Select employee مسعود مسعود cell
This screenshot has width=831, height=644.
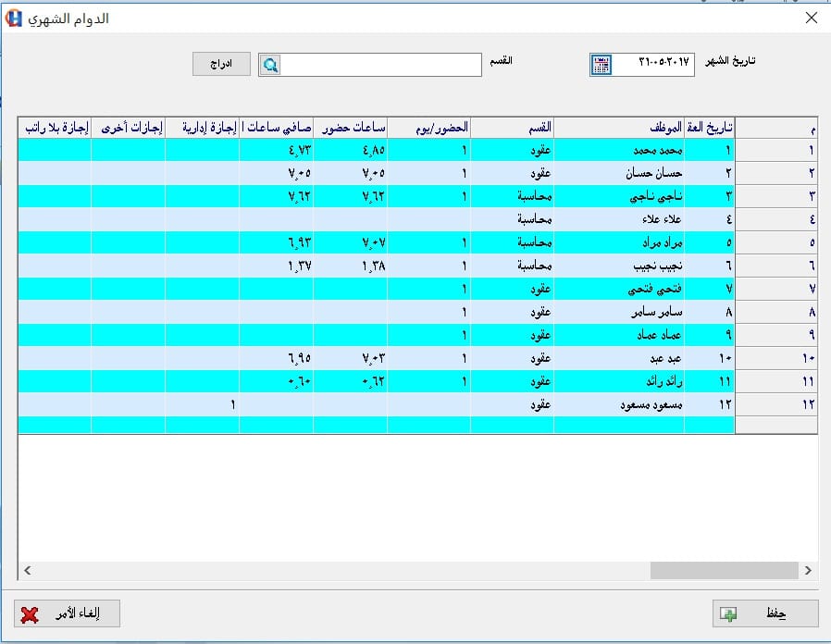click(x=619, y=405)
